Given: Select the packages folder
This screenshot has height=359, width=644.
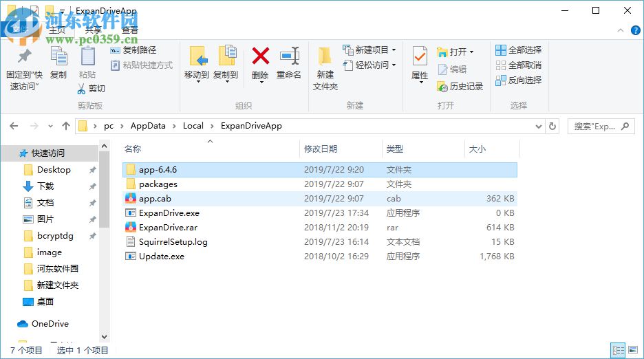Looking at the screenshot, I should pyautogui.click(x=319, y=184).
